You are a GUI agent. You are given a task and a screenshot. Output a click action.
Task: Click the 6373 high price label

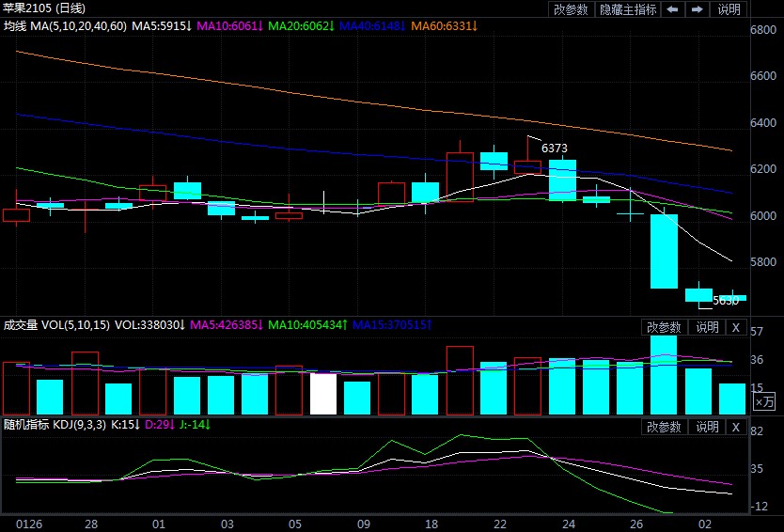(555, 149)
